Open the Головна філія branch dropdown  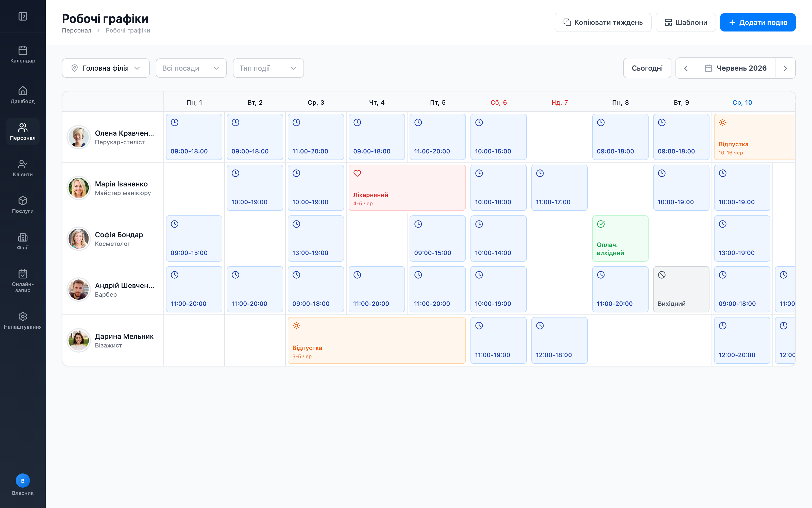tap(106, 68)
